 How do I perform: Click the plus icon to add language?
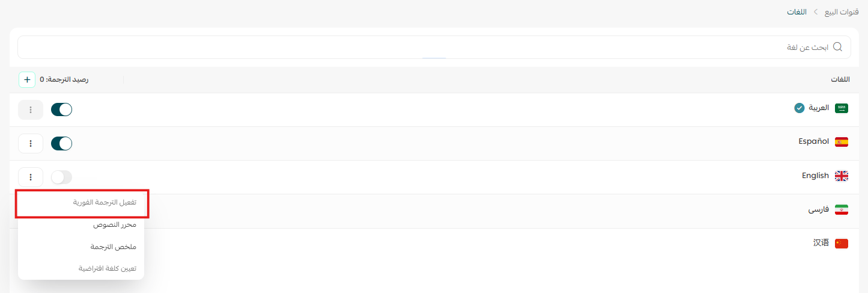[x=27, y=79]
